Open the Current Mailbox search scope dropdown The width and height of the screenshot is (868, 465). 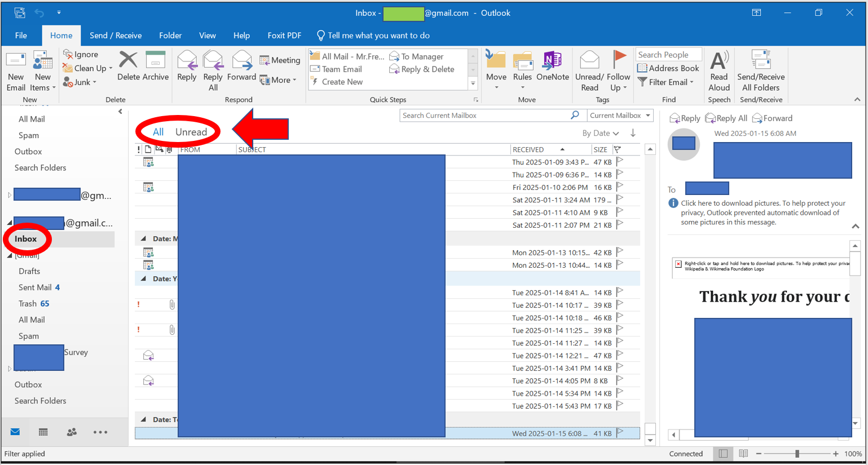619,116
